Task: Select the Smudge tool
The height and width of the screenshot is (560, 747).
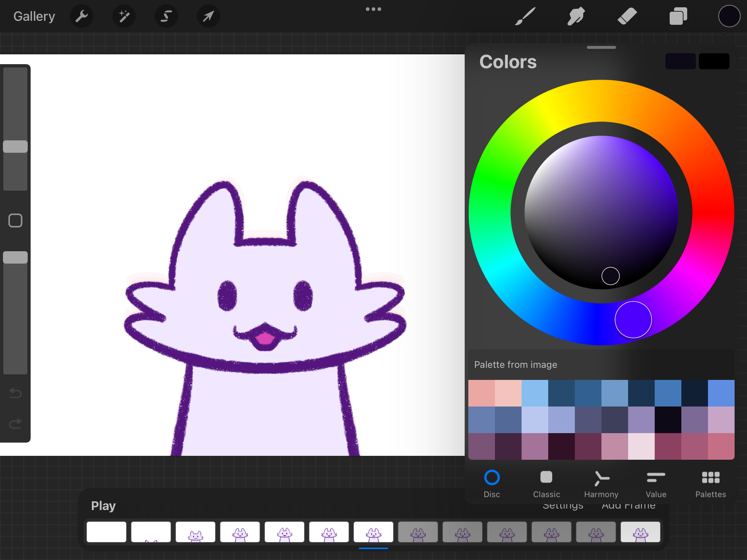Action: tap(576, 16)
